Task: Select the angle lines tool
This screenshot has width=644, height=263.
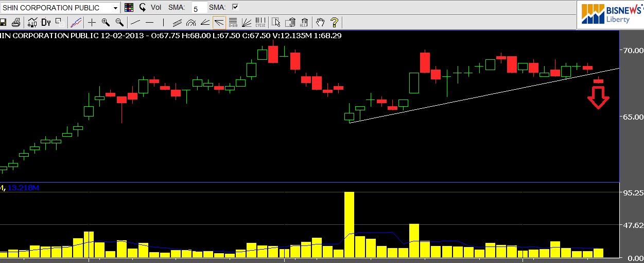Action: [x=204, y=22]
